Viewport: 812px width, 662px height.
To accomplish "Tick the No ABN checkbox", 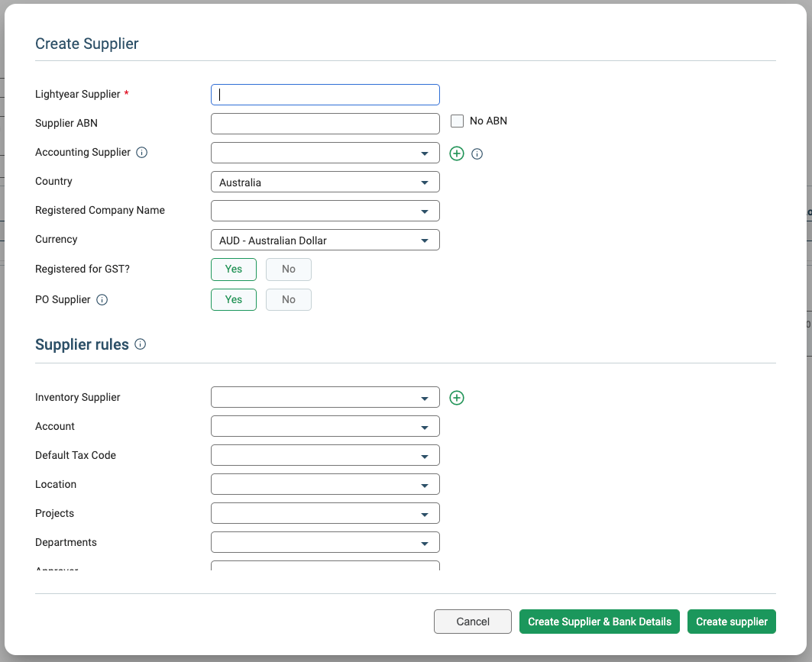I will [x=457, y=121].
